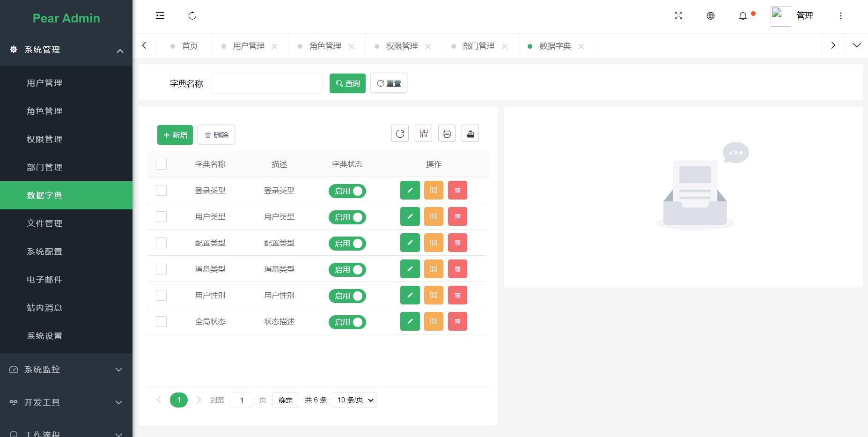Delete the 配置类型 row
The image size is (868, 437).
(457, 243)
